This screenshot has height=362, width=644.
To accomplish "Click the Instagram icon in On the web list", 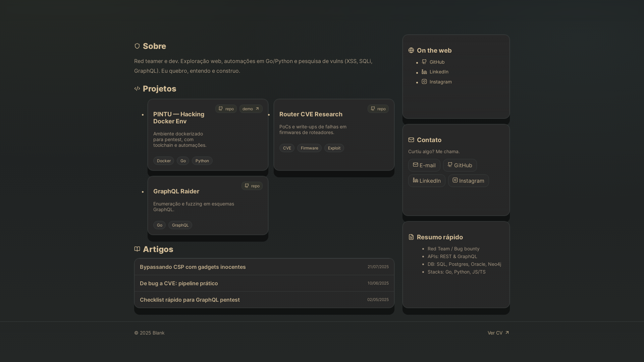I will (x=424, y=81).
